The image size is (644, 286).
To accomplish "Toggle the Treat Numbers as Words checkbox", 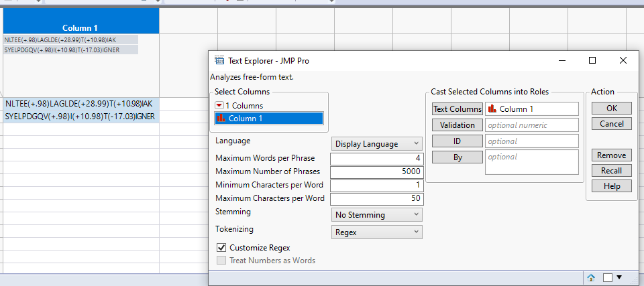I will [x=221, y=261].
